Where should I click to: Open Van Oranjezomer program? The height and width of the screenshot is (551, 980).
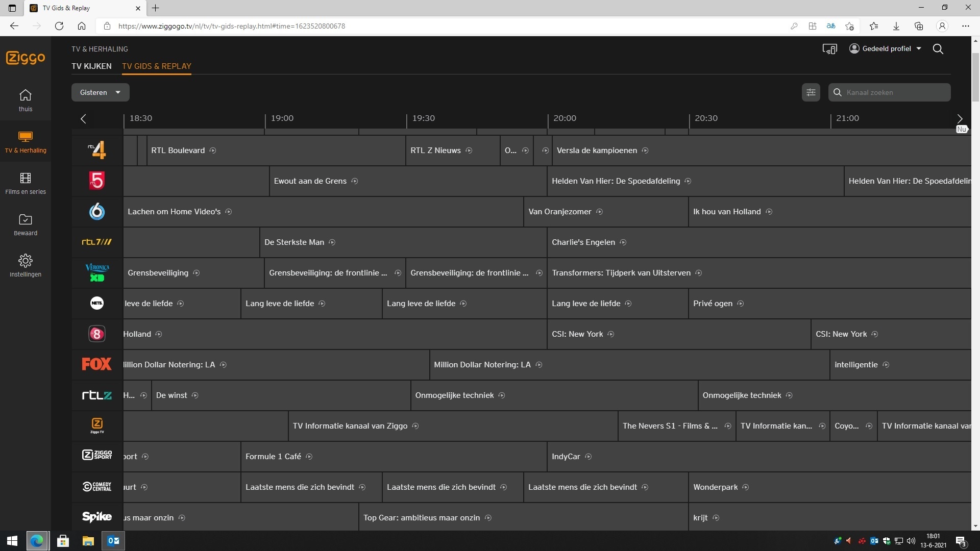[x=606, y=212]
